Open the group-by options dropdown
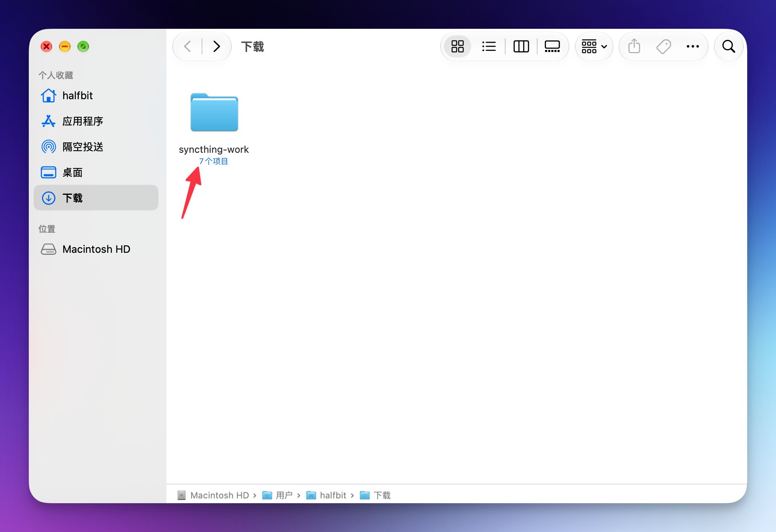This screenshot has height=532, width=776. click(x=594, y=46)
